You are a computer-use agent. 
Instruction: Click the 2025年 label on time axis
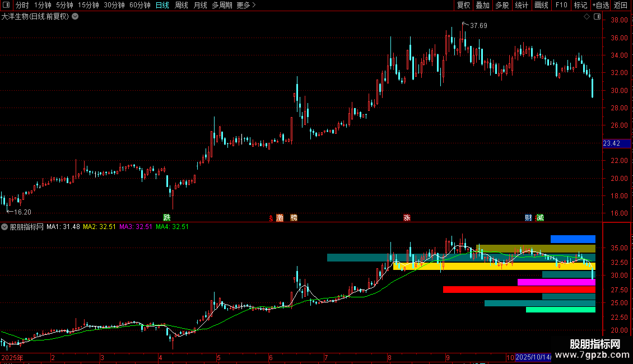12,357
